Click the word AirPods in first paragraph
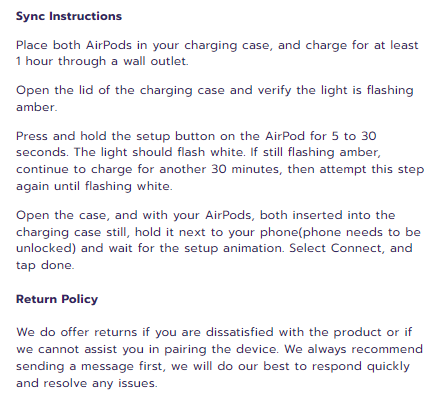The image size is (442, 402). [x=109, y=45]
